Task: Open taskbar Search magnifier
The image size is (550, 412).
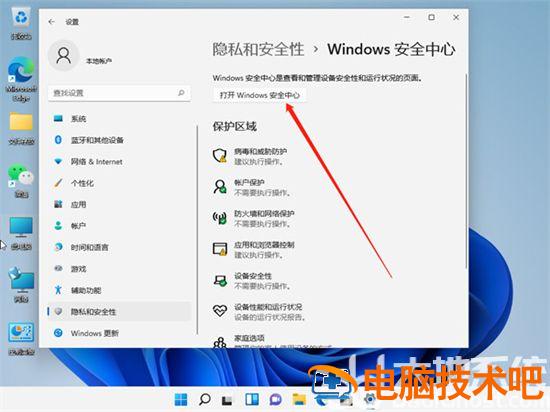Action: point(205,399)
